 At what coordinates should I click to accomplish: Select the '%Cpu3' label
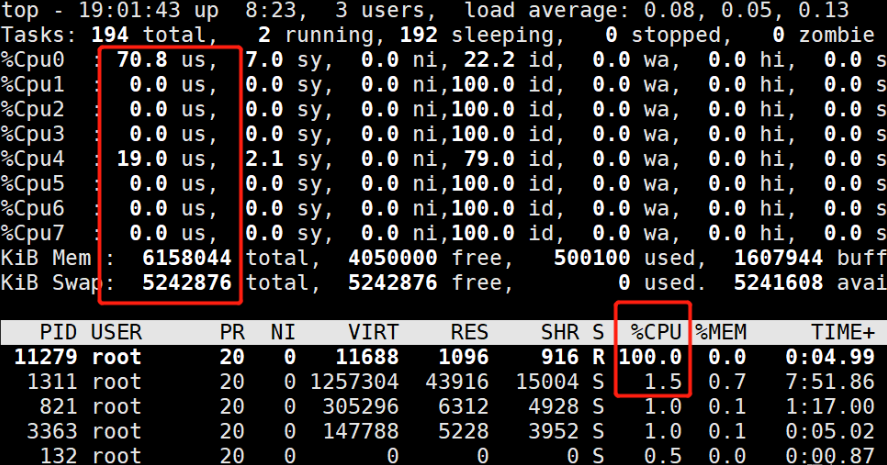pos(33,135)
